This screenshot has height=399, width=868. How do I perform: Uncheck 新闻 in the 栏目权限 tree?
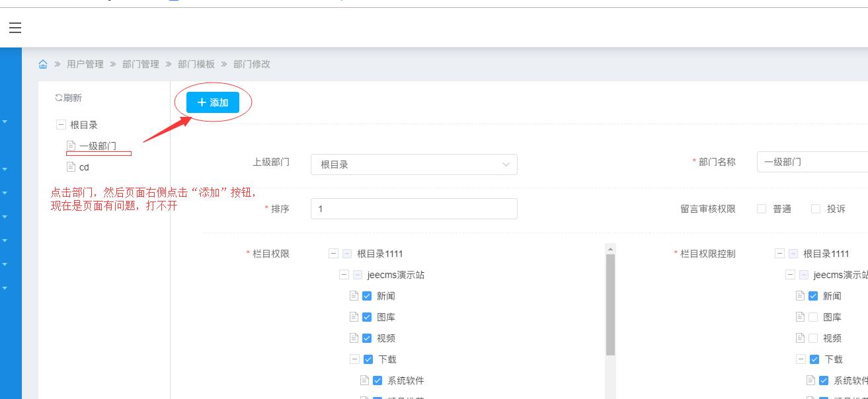click(x=367, y=296)
